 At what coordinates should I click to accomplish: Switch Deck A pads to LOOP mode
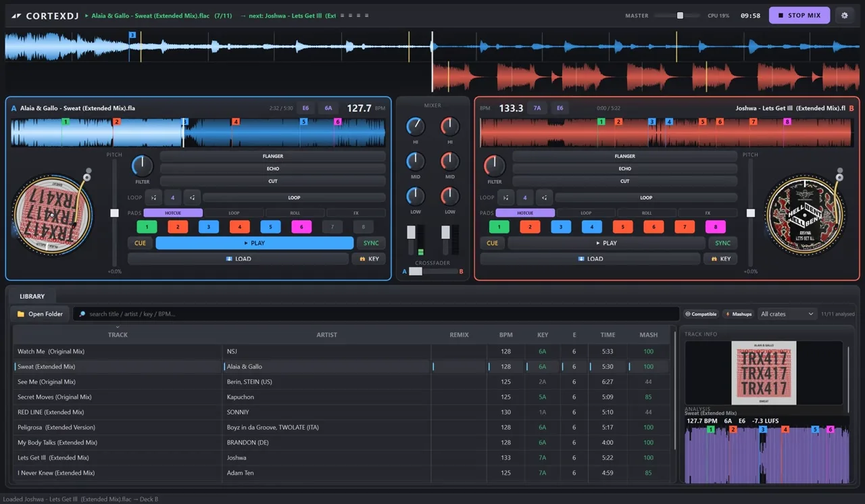pyautogui.click(x=234, y=213)
